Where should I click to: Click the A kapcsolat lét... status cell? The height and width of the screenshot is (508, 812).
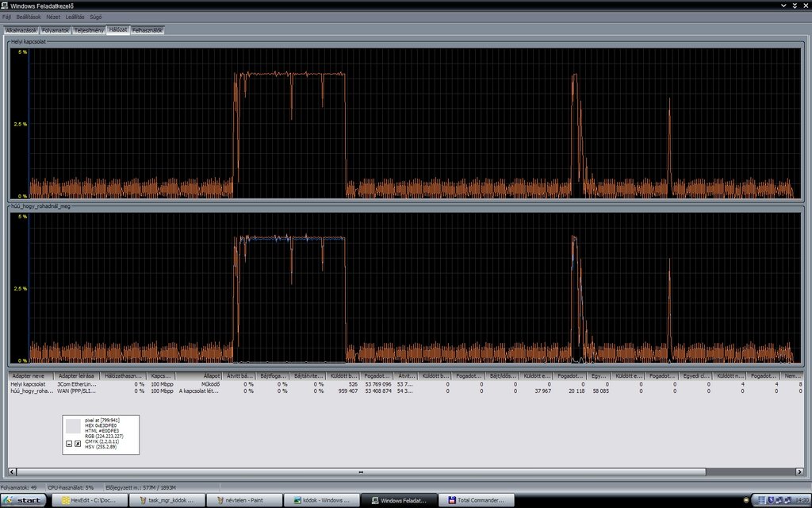pos(199,391)
